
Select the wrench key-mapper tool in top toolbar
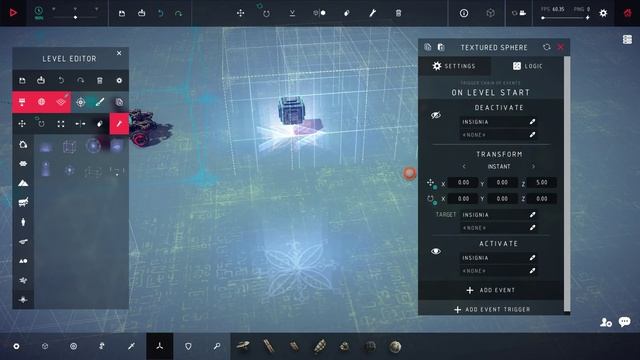coord(372,13)
